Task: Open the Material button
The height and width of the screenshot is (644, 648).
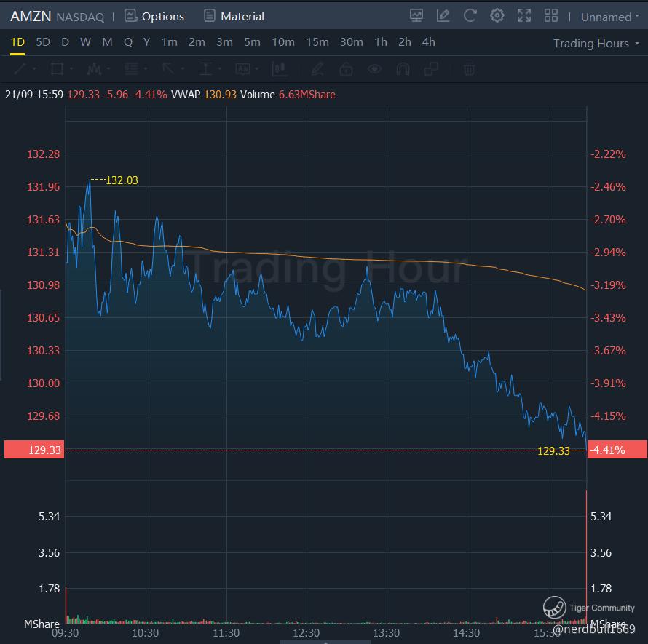Action: pyautogui.click(x=234, y=16)
